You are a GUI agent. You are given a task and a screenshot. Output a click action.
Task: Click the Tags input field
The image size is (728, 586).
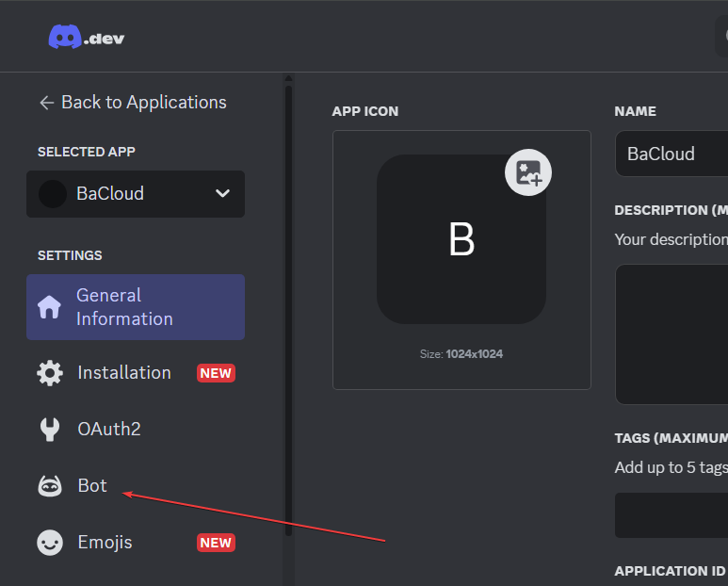click(x=671, y=515)
